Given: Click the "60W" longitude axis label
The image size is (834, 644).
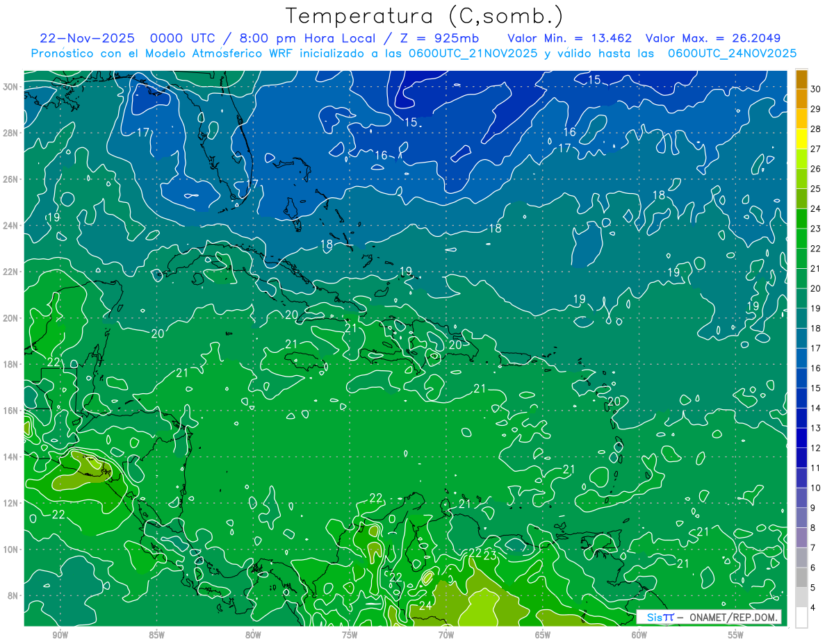Looking at the screenshot, I should click(639, 635).
